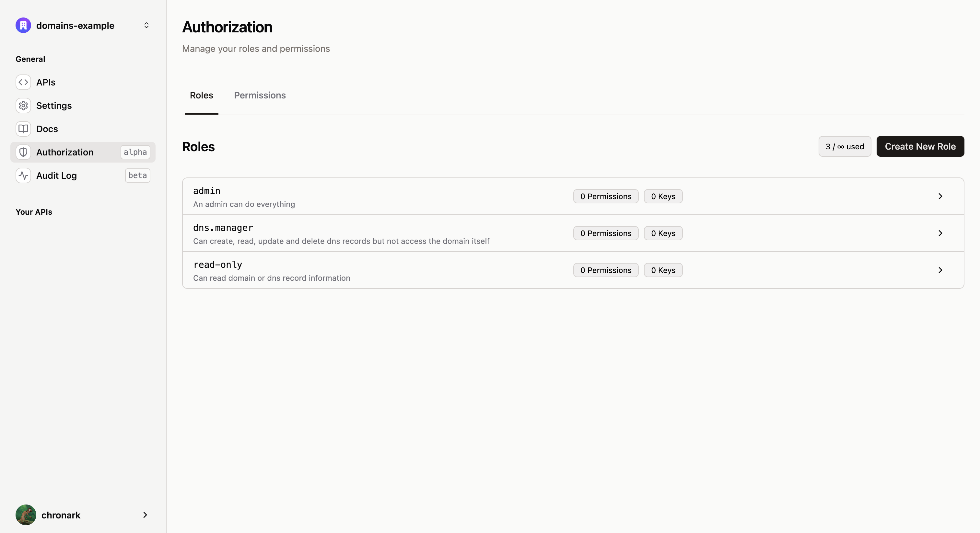The width and height of the screenshot is (980, 533).
Task: Click the Settings gear icon
Action: 23,105
